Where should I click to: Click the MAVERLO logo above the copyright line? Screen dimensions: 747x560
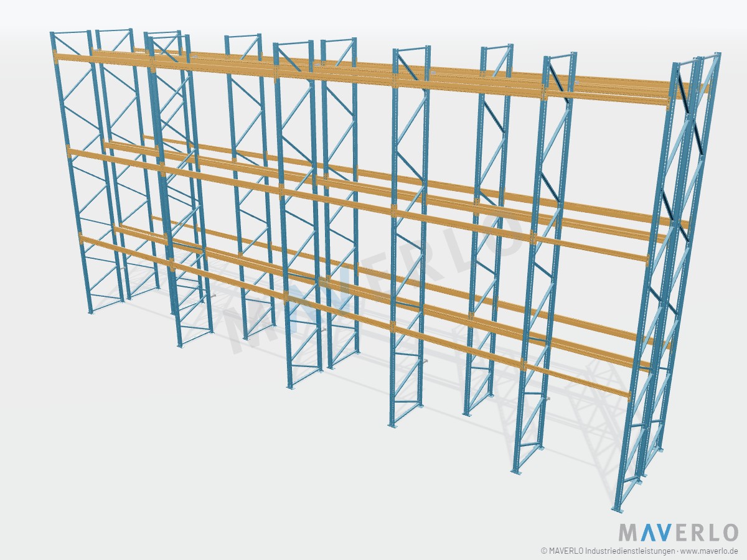[x=678, y=533]
